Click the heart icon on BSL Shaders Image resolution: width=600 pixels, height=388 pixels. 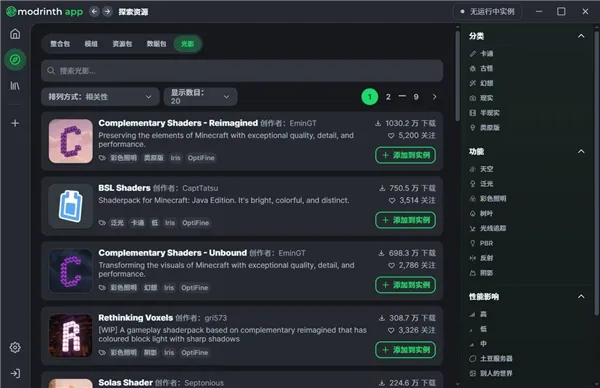[x=392, y=200]
